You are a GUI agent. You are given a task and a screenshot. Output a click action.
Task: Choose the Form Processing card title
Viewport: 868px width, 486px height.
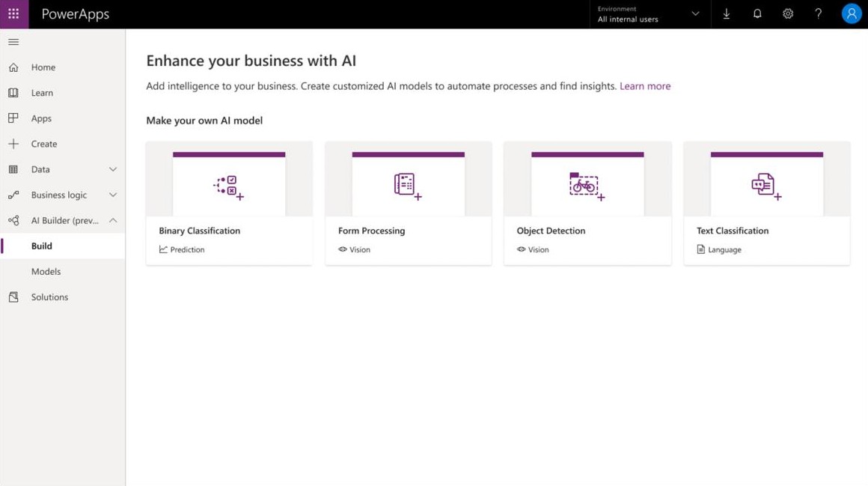(371, 231)
